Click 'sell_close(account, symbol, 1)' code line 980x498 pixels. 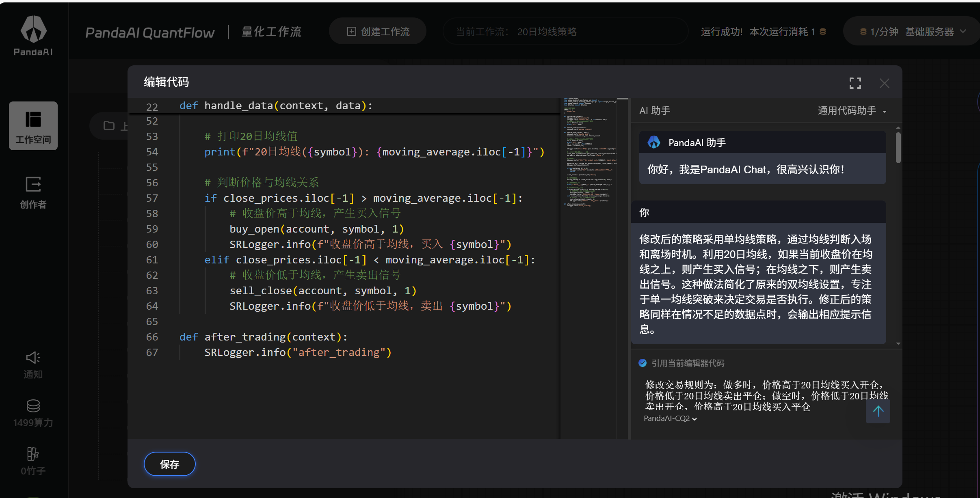pos(323,291)
